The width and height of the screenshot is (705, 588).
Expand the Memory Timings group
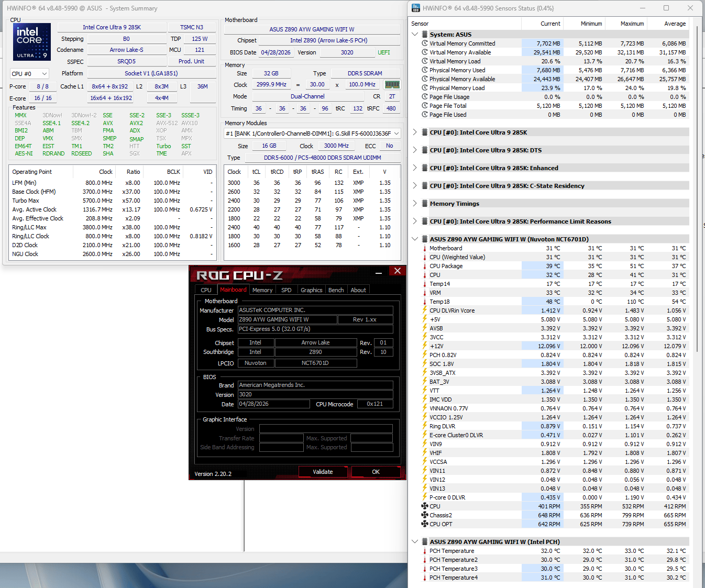tap(415, 204)
